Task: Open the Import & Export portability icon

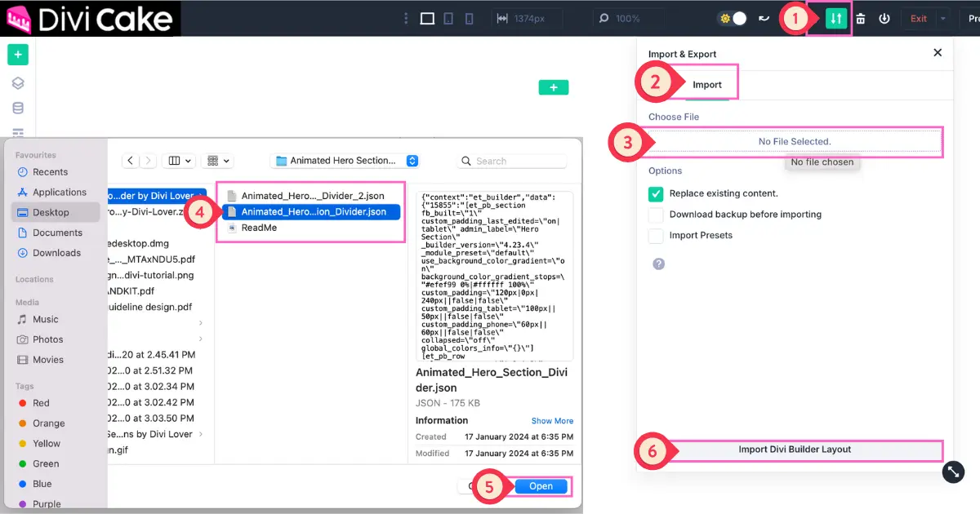Action: pos(835,18)
